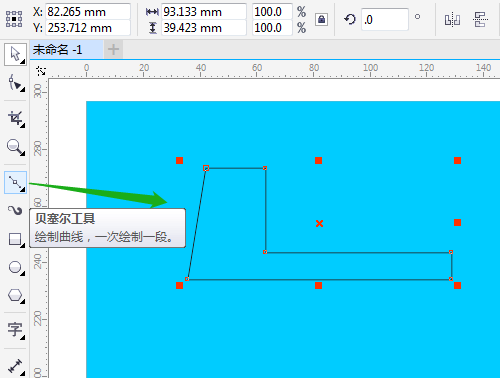The image size is (500, 378).
Task: Click the mirror vertically icon
Action: point(480,20)
